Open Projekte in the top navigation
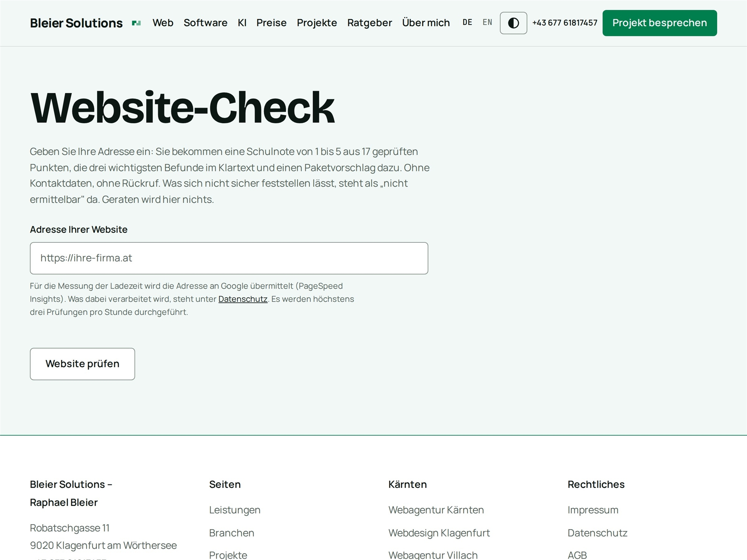 point(317,23)
